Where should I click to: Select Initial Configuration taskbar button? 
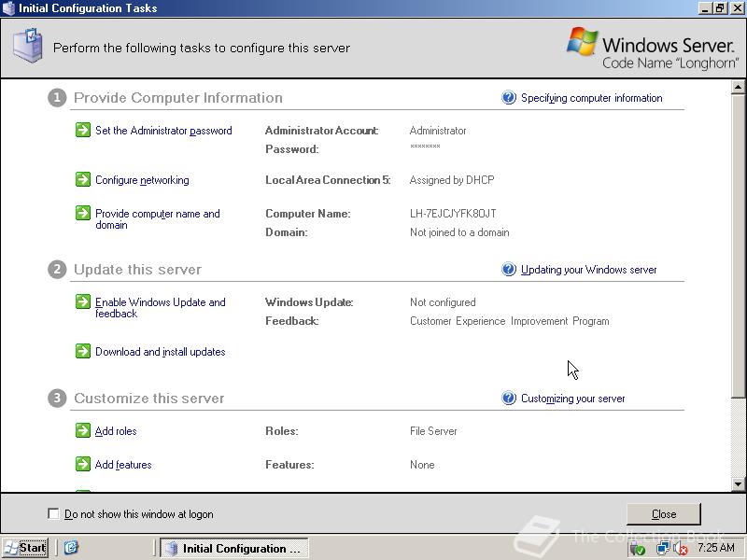(x=234, y=548)
